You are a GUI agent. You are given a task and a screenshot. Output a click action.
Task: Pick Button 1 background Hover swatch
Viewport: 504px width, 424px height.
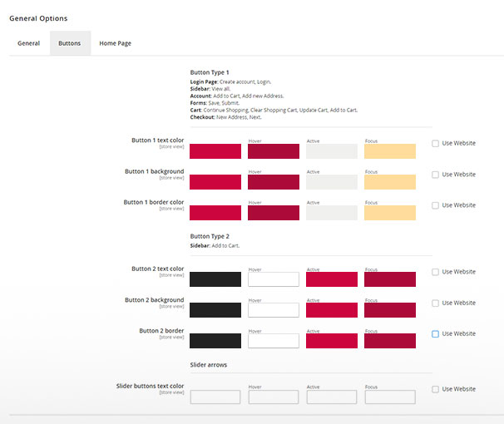coord(274,182)
